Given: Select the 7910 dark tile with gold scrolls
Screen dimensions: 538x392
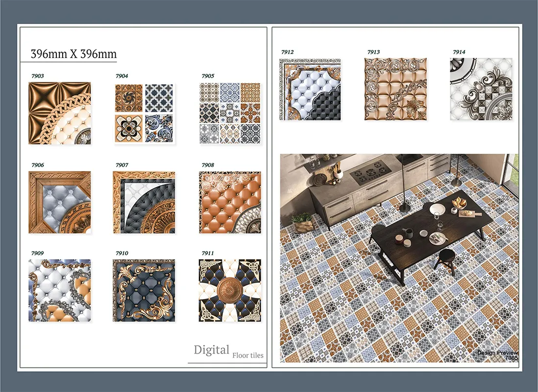Looking at the screenshot, I should coord(144,290).
